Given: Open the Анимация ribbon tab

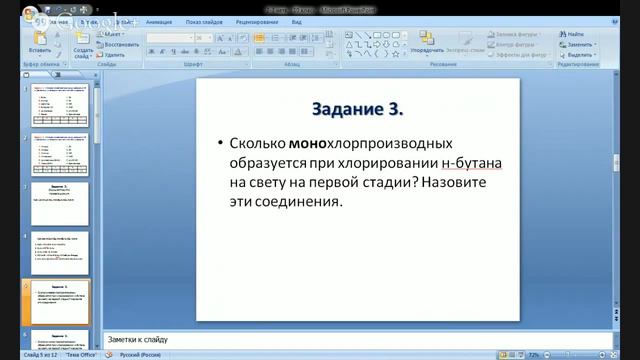Looking at the screenshot, I should (x=159, y=22).
